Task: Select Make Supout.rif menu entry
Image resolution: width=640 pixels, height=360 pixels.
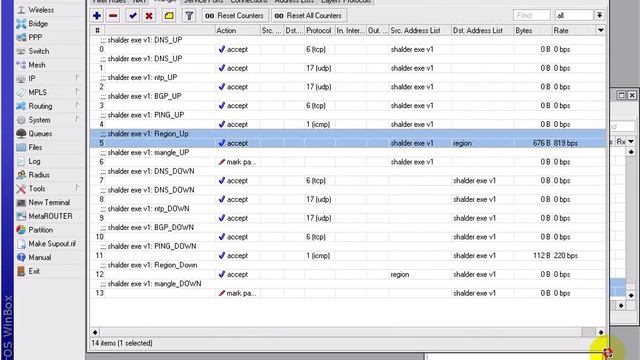Action: click(52, 244)
